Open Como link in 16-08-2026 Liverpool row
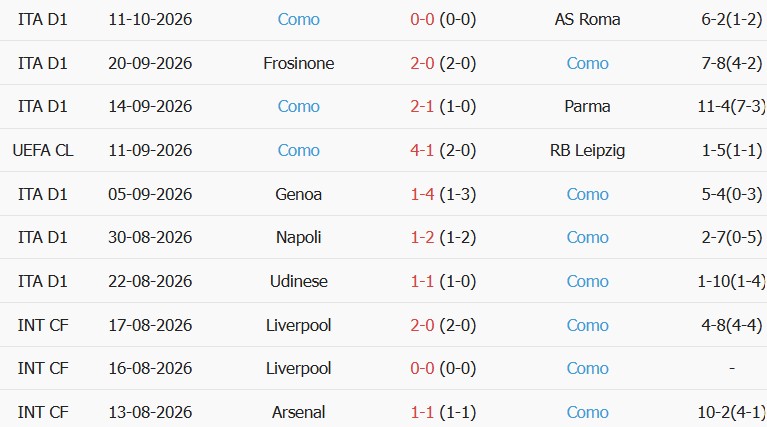The image size is (767, 427). tap(587, 369)
